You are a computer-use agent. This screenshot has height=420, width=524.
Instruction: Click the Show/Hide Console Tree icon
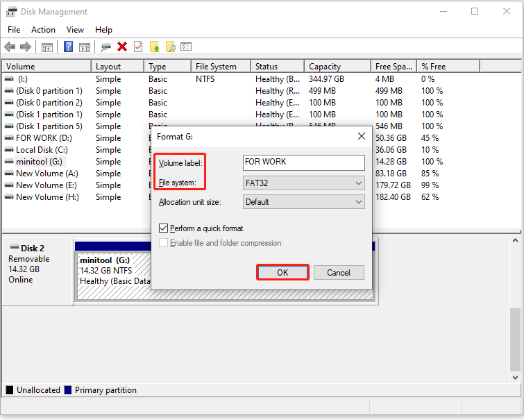pos(47,47)
